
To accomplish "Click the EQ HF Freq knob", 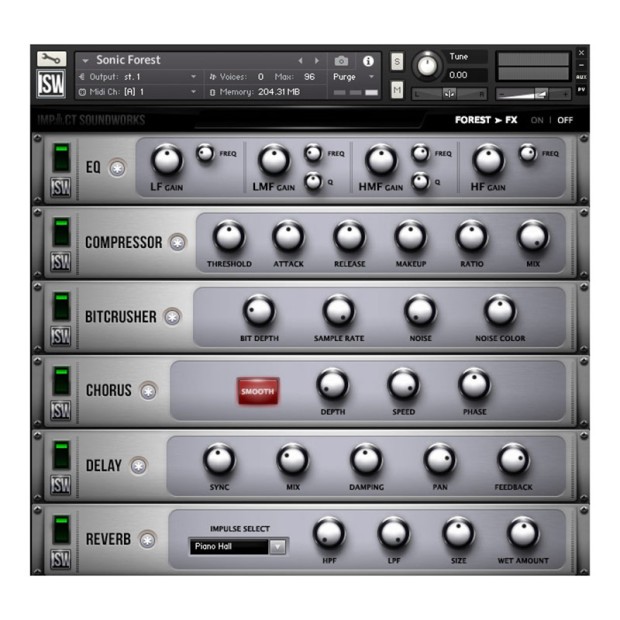I will click(x=528, y=153).
